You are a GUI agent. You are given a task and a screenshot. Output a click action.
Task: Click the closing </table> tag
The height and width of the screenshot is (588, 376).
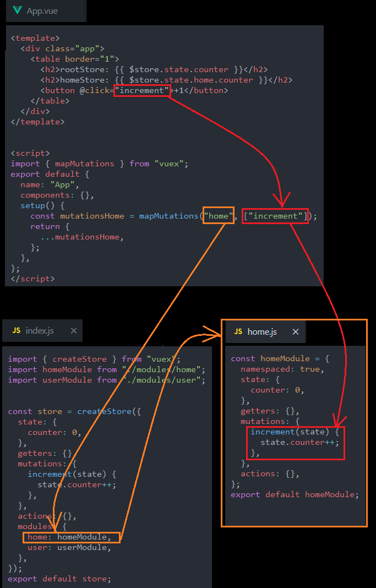tap(50, 101)
